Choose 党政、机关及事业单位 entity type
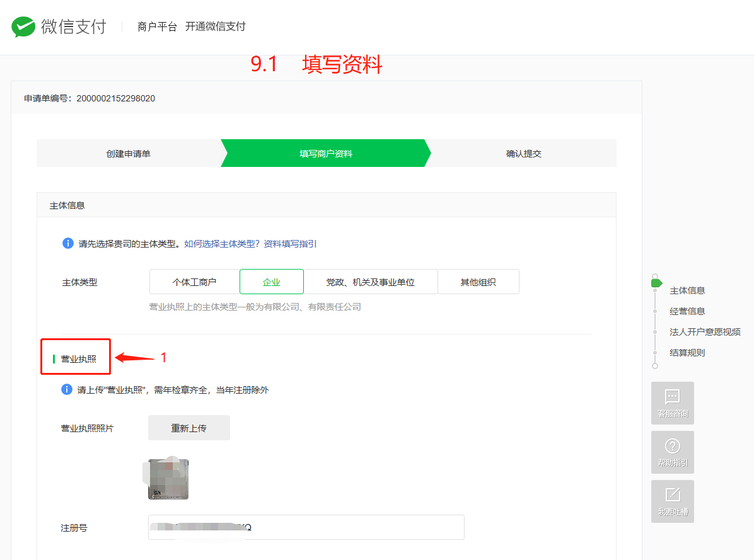 (370, 282)
